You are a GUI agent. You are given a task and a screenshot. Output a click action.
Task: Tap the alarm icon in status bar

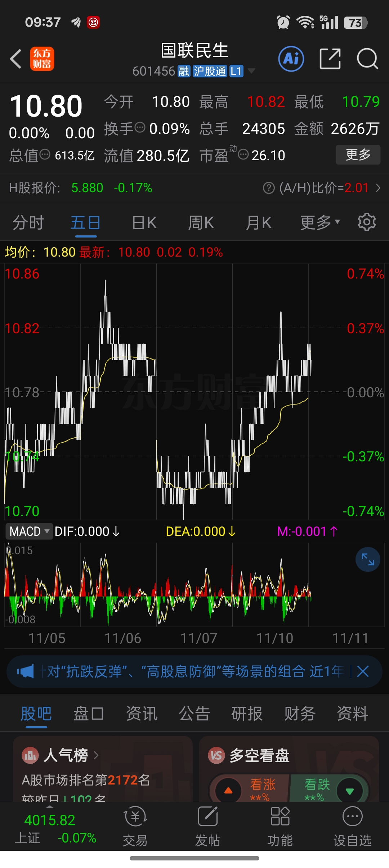pos(283,22)
